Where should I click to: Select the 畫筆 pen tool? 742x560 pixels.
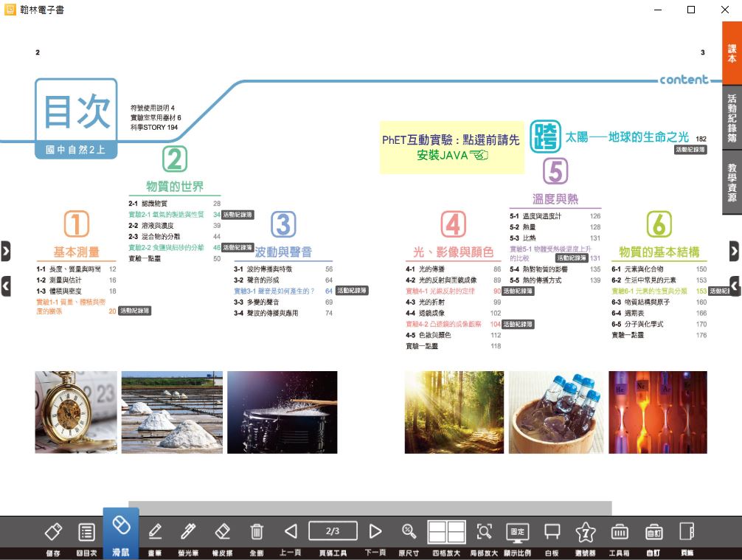click(x=155, y=532)
